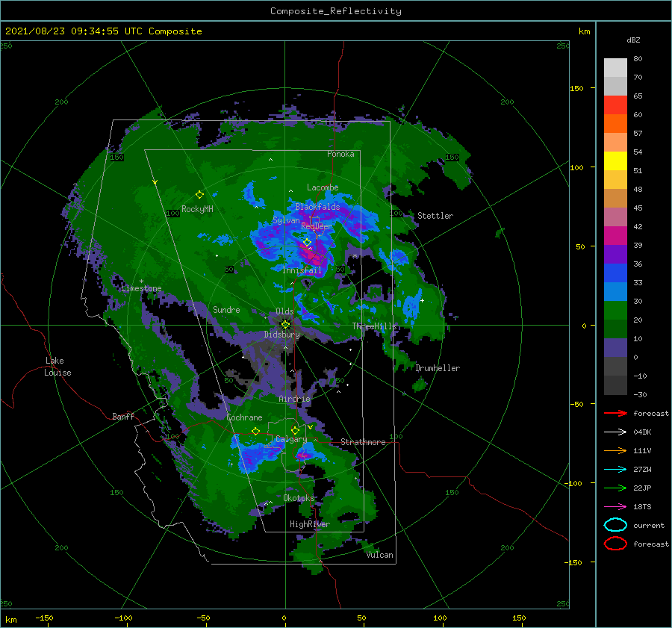Select the 10 dBZ purple swatch
This screenshot has height=628, width=672.
point(615,347)
